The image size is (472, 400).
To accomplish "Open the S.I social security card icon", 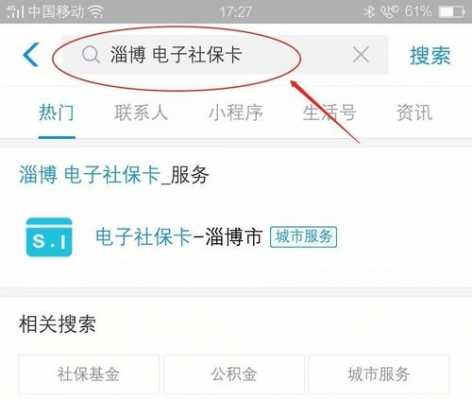I will (x=49, y=237).
